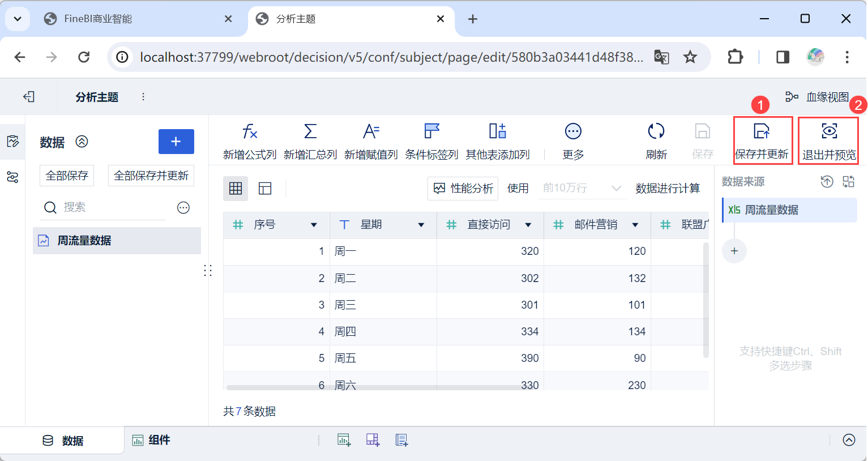Click the browser address bar
The width and height of the screenshot is (868, 461).
(391, 57)
